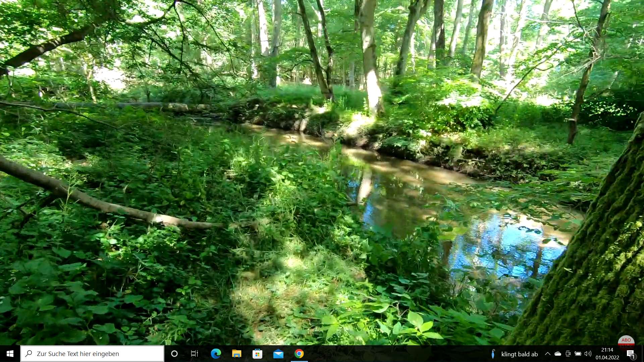Image resolution: width=644 pixels, height=362 pixels.
Task: Open the volume speaker control
Action: click(x=588, y=354)
